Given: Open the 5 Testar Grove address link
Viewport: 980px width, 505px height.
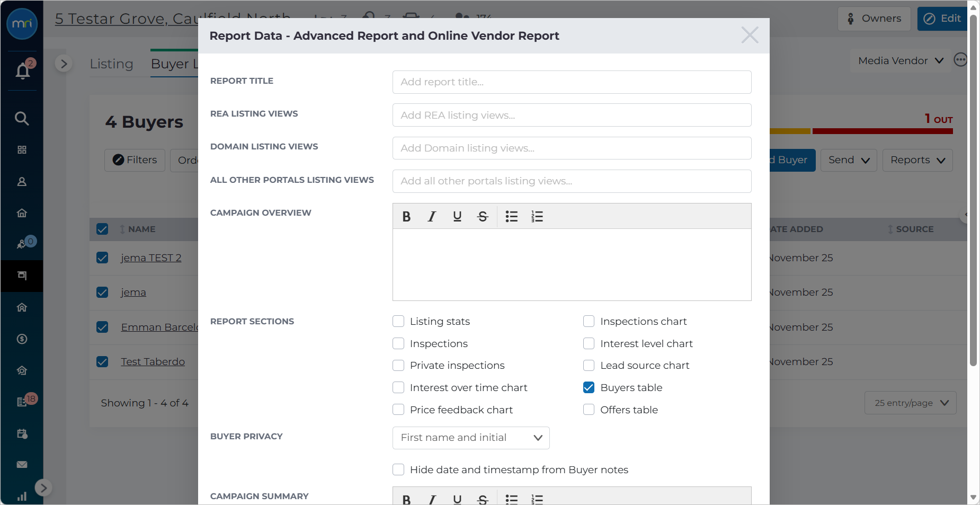Looking at the screenshot, I should pyautogui.click(x=173, y=19).
